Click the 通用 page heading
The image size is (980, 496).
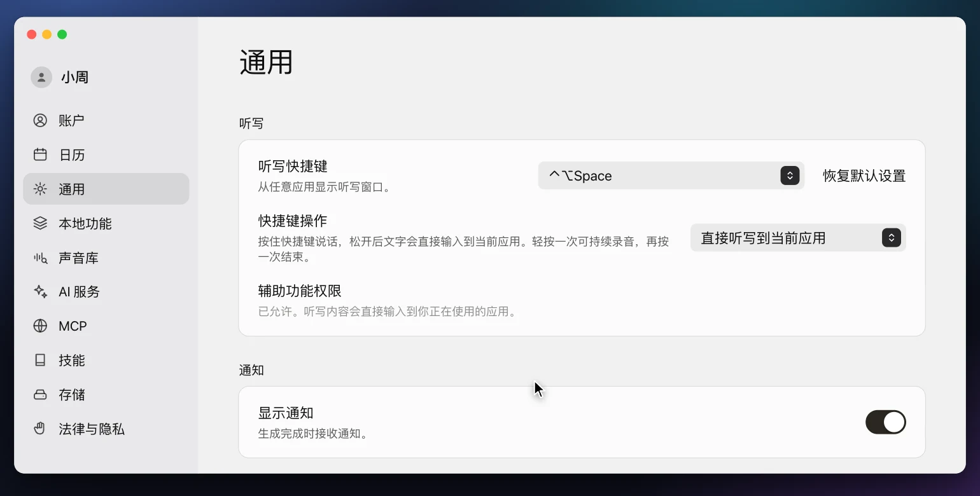pos(266,63)
